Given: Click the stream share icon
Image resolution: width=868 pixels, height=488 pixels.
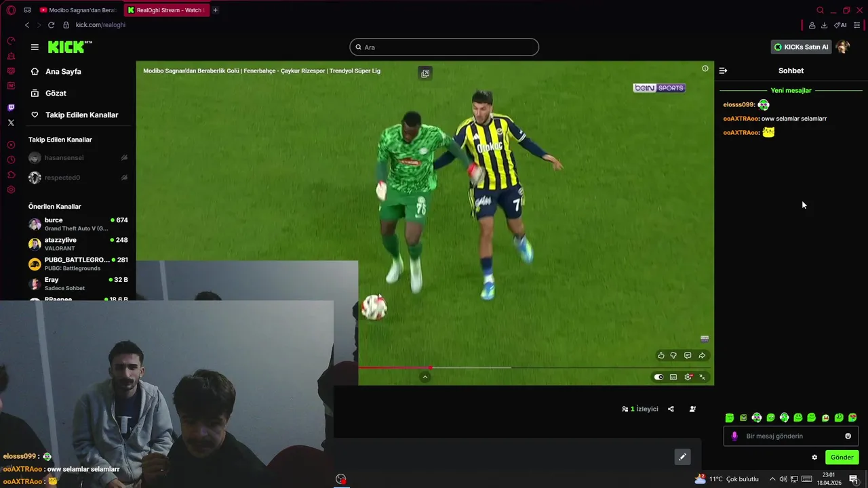Looking at the screenshot, I should 671,409.
